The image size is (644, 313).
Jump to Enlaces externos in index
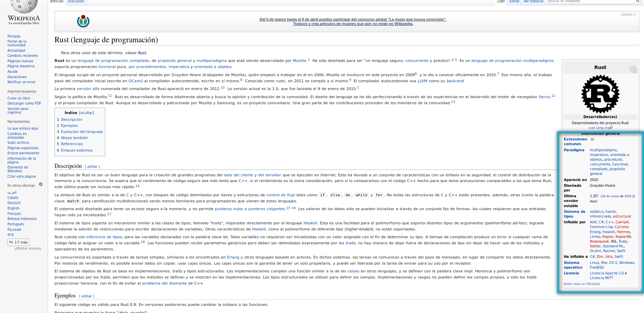[77, 151]
